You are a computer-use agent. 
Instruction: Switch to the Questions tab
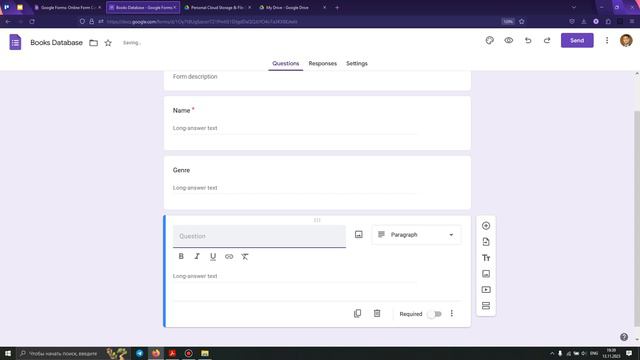point(286,63)
